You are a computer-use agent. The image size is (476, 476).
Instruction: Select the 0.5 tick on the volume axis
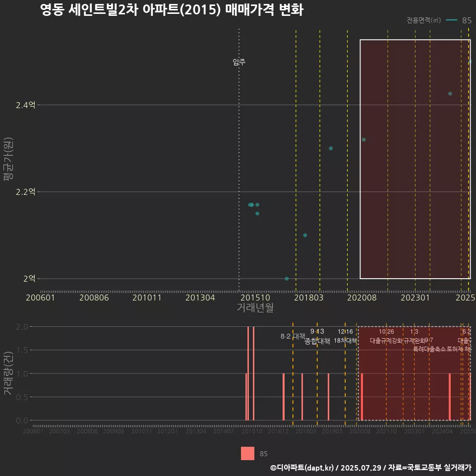click(x=22, y=397)
